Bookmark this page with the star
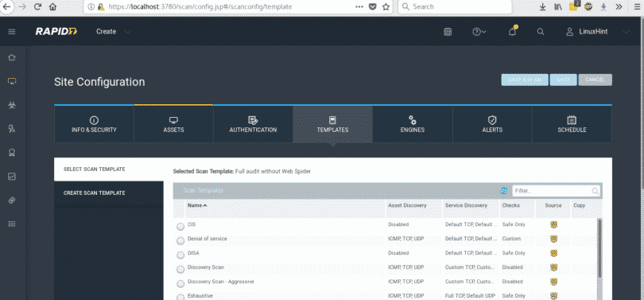Image resolution: width=644 pixels, height=300 pixels. tap(386, 6)
